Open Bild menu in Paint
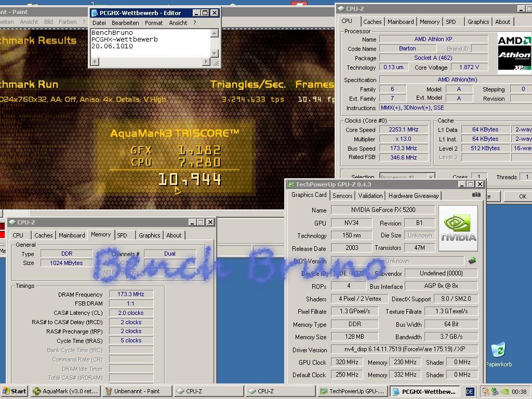This screenshot has width=532, height=399. (48, 22)
